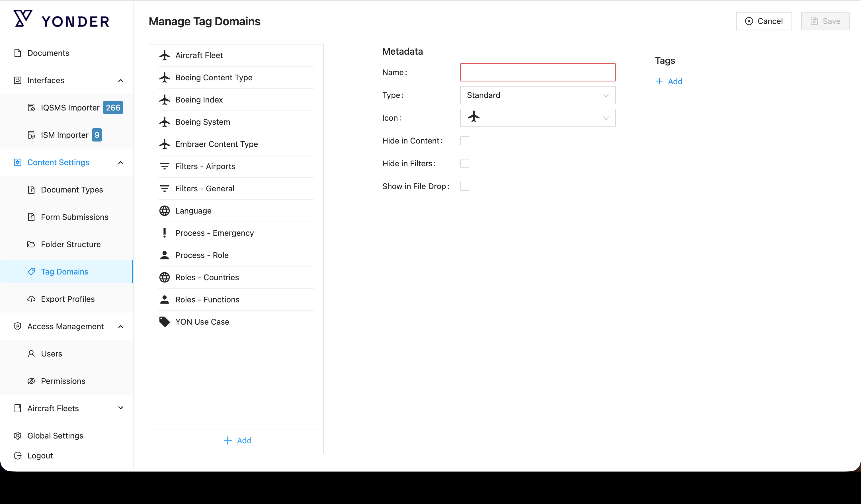Click the globe icon next to Language
The width and height of the screenshot is (861, 504).
(164, 211)
